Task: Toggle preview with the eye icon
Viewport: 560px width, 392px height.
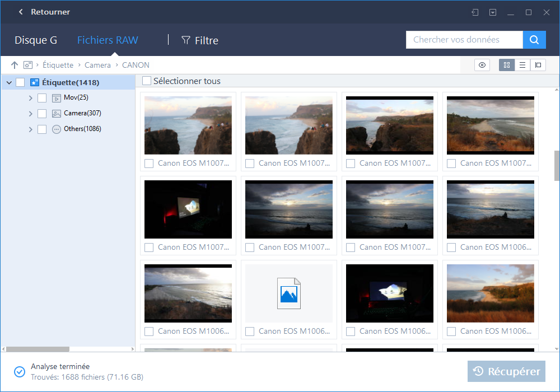Action: tap(482, 65)
